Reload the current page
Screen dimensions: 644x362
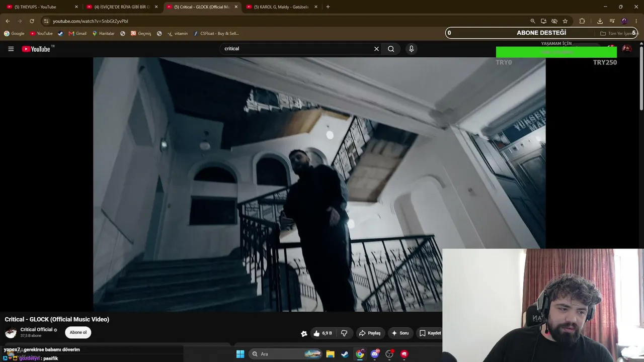pyautogui.click(x=32, y=21)
